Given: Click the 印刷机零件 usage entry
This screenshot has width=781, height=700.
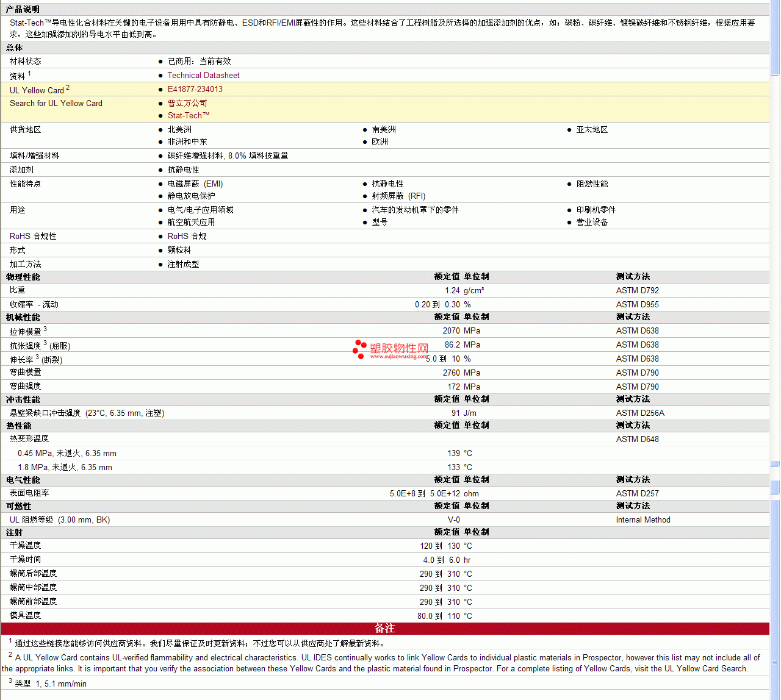Looking at the screenshot, I should pyautogui.click(x=596, y=210).
